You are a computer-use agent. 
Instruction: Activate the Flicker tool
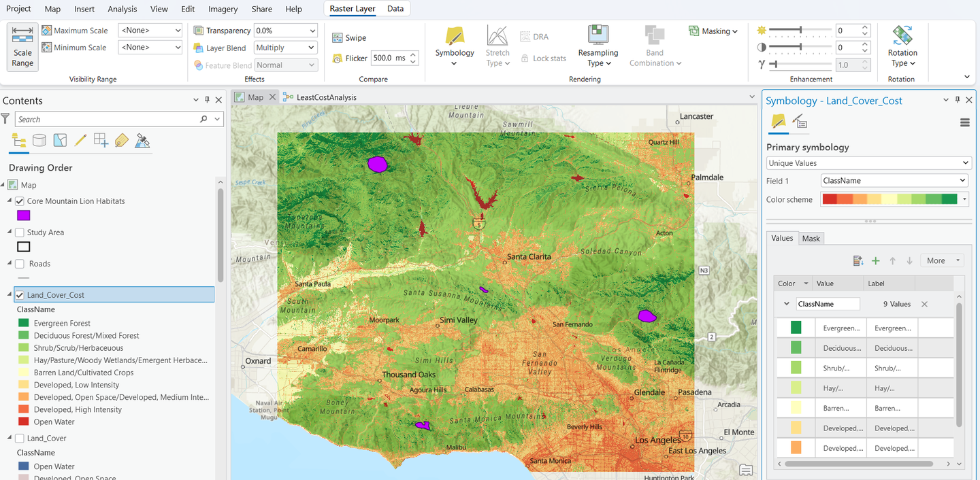(x=350, y=58)
